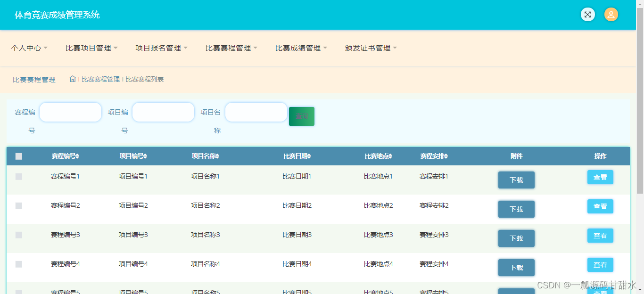The width and height of the screenshot is (644, 294).
Task: Click 下载 button for 赛程编号1
Action: (x=516, y=180)
